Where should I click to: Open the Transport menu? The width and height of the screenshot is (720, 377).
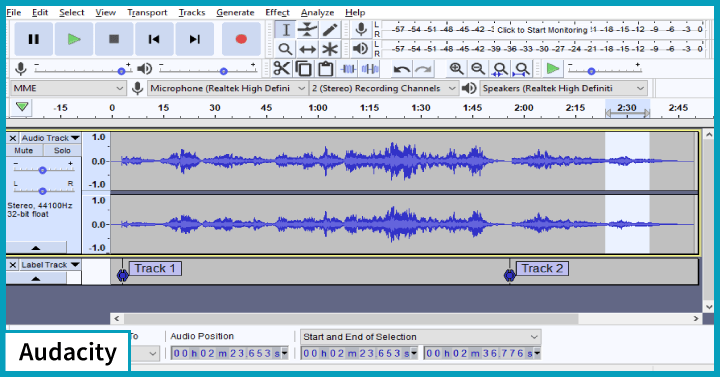click(x=147, y=12)
